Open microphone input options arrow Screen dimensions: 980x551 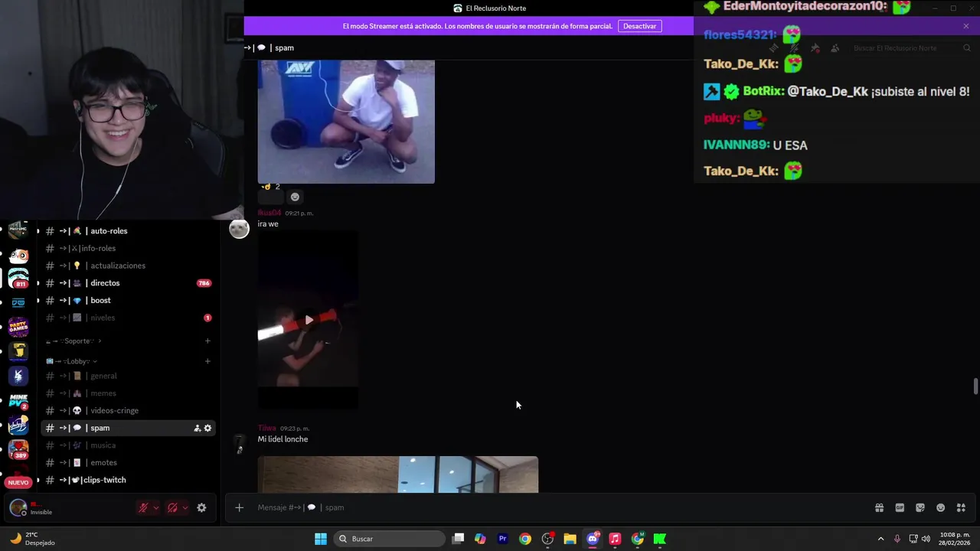(155, 507)
